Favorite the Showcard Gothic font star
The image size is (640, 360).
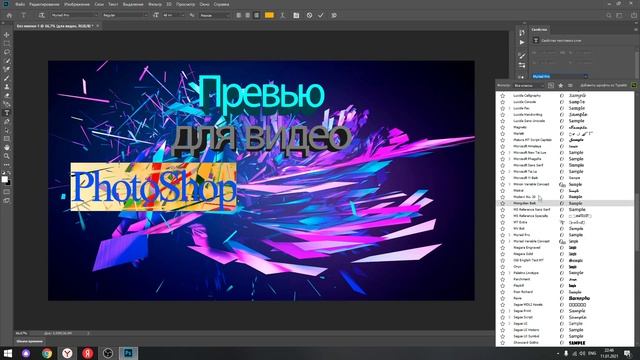[x=502, y=342]
